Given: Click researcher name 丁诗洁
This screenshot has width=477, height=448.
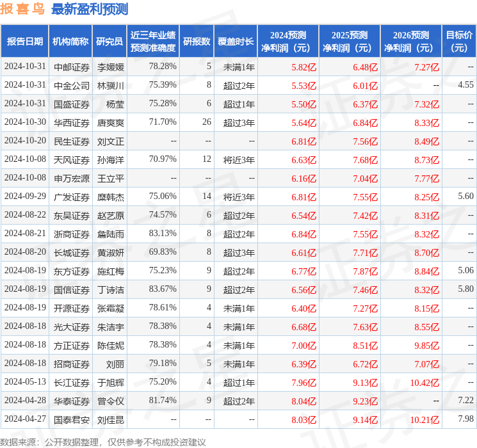Looking at the screenshot, I should [111, 289].
